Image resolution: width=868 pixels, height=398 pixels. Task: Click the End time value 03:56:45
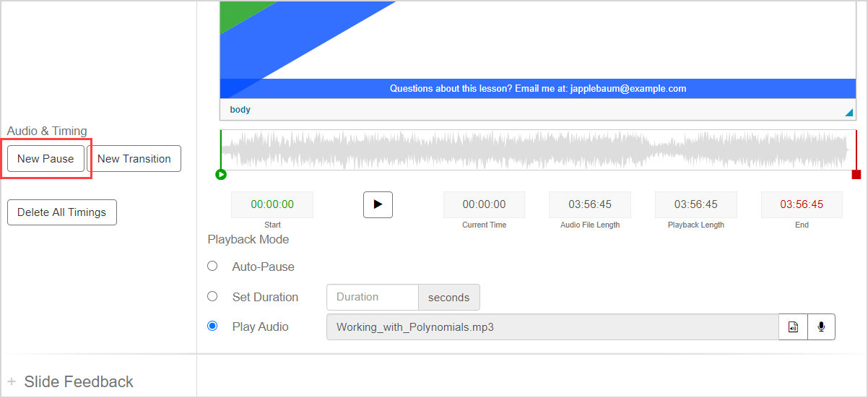802,204
